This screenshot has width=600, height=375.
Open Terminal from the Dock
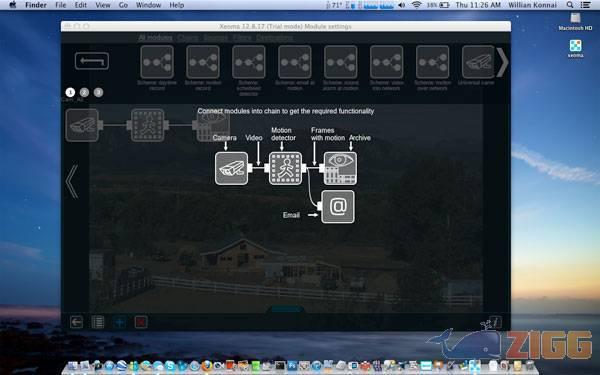(280, 366)
